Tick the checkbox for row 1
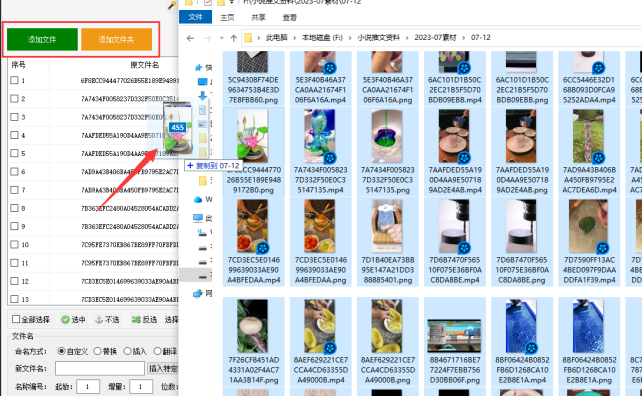Image resolution: width=642 pixels, height=397 pixels. tap(14, 80)
